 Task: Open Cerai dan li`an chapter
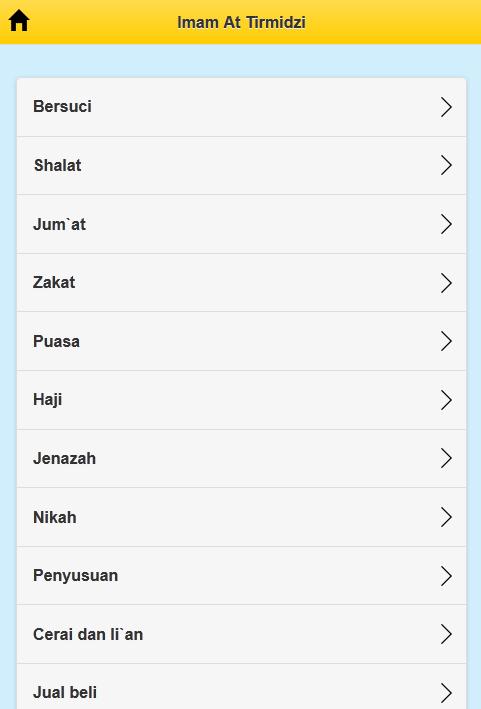(241, 634)
